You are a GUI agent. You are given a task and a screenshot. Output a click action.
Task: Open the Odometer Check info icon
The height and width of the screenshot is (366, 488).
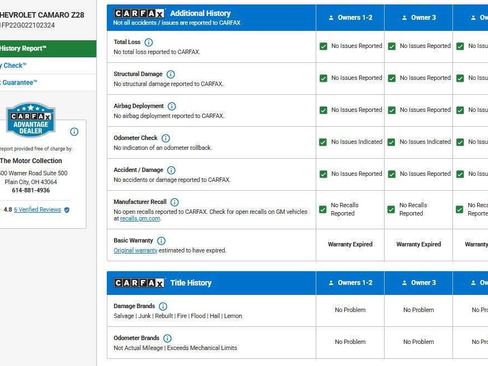pos(166,138)
